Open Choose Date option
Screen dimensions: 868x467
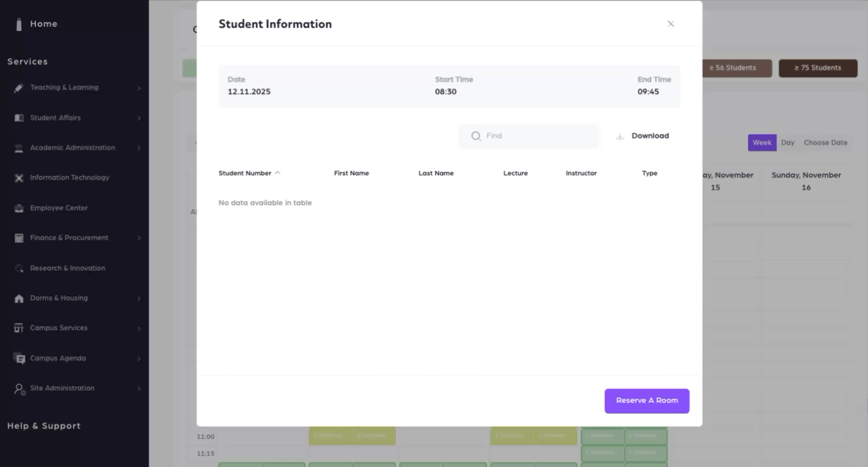click(x=825, y=143)
